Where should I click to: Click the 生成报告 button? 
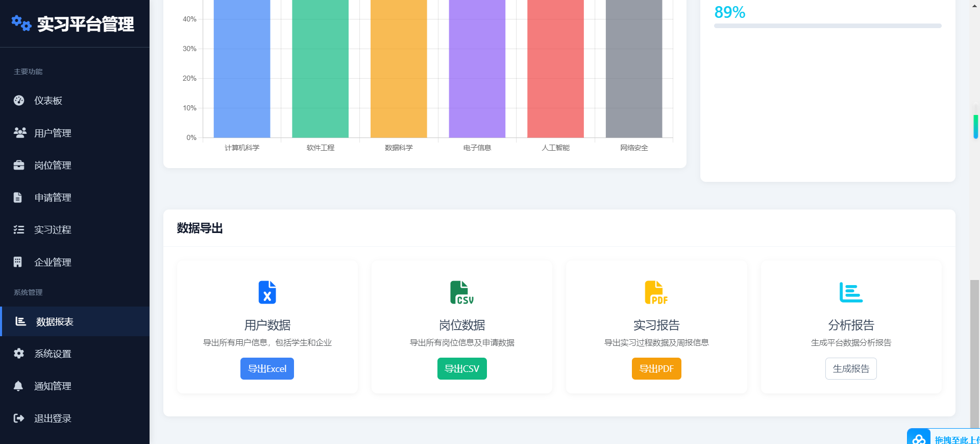[851, 368]
